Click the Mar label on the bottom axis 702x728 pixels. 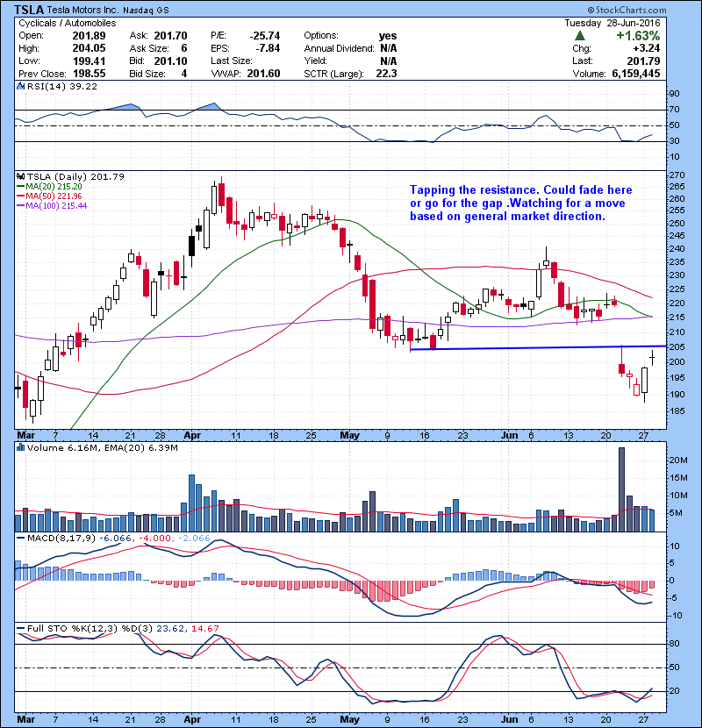tap(26, 719)
